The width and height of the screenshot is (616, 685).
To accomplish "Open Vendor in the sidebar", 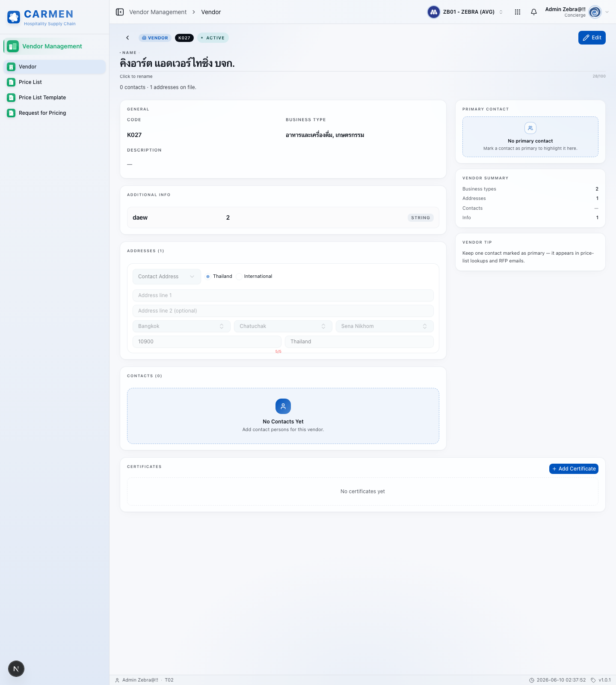I will (55, 67).
